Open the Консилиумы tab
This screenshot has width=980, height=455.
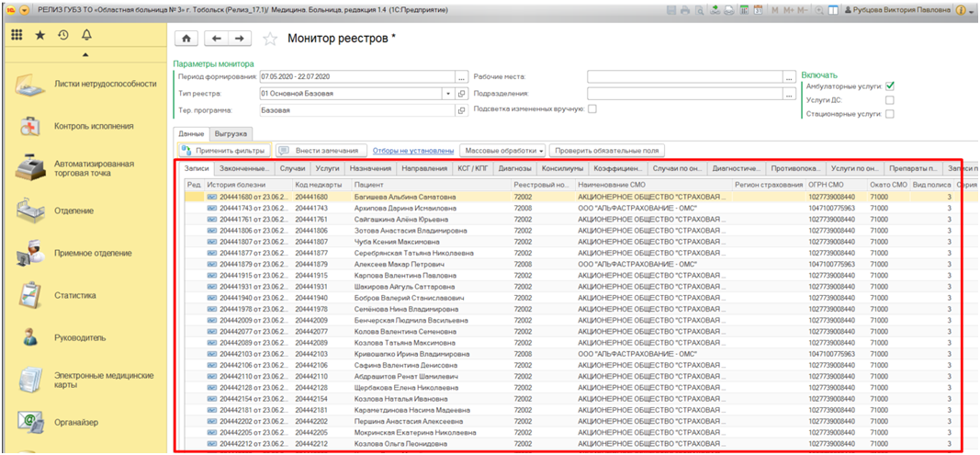[x=562, y=168]
